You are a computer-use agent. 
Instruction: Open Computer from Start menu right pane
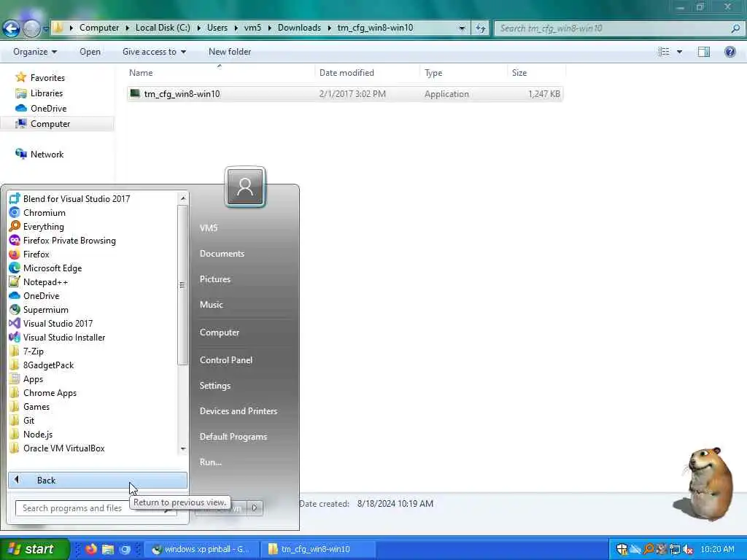[x=219, y=332]
